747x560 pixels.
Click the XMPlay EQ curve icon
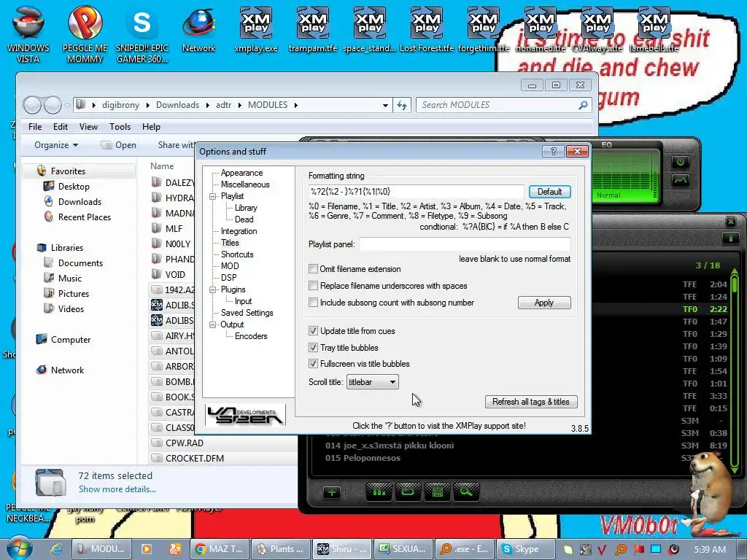(x=681, y=180)
